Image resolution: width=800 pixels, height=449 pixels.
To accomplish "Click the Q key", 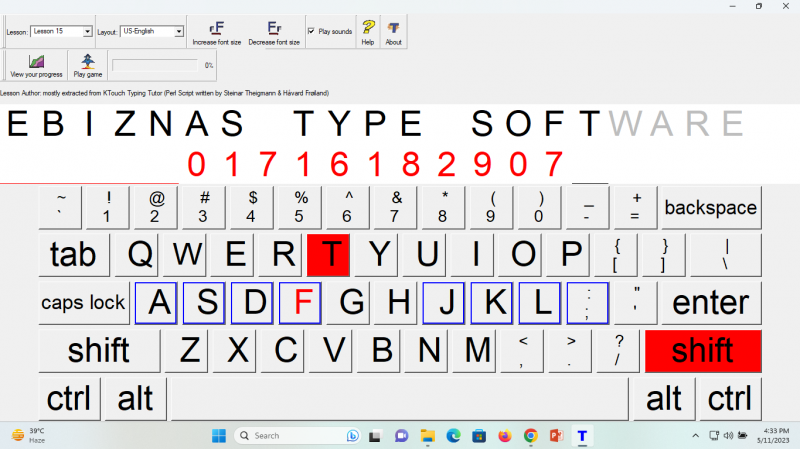I will 136,254.
